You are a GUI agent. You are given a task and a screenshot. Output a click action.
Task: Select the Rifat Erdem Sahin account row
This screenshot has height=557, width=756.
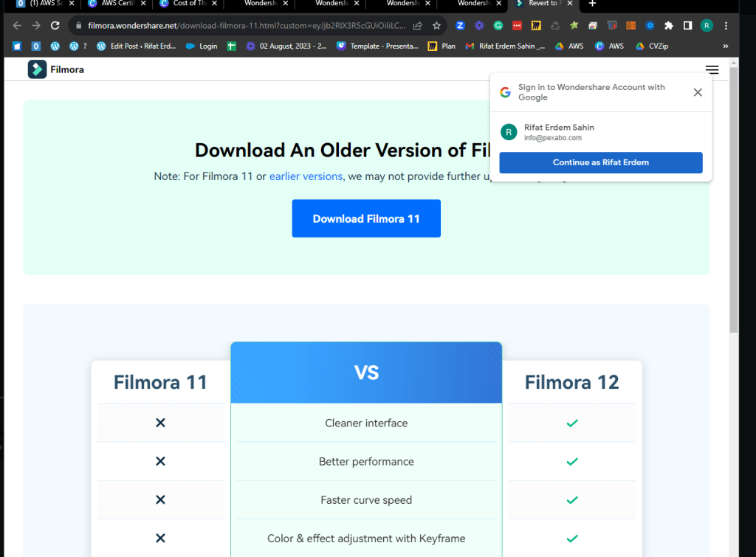pyautogui.click(x=601, y=132)
